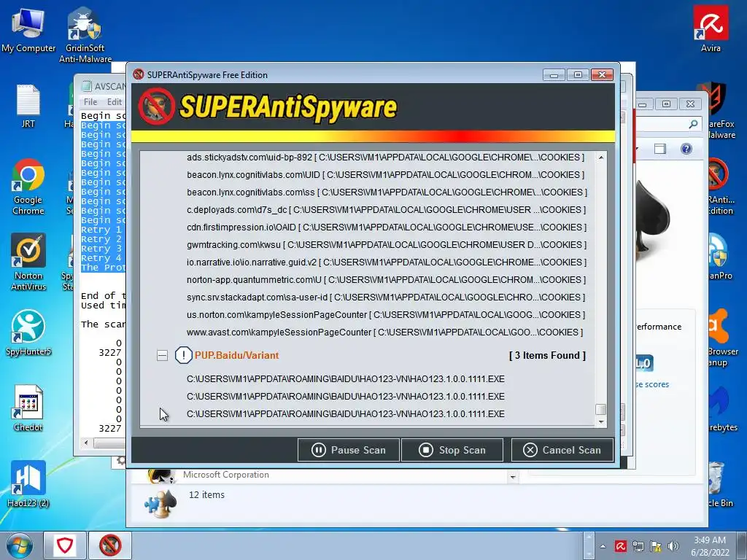
Task: Open SpyHunter5 desktop shortcut
Action: pyautogui.click(x=28, y=332)
